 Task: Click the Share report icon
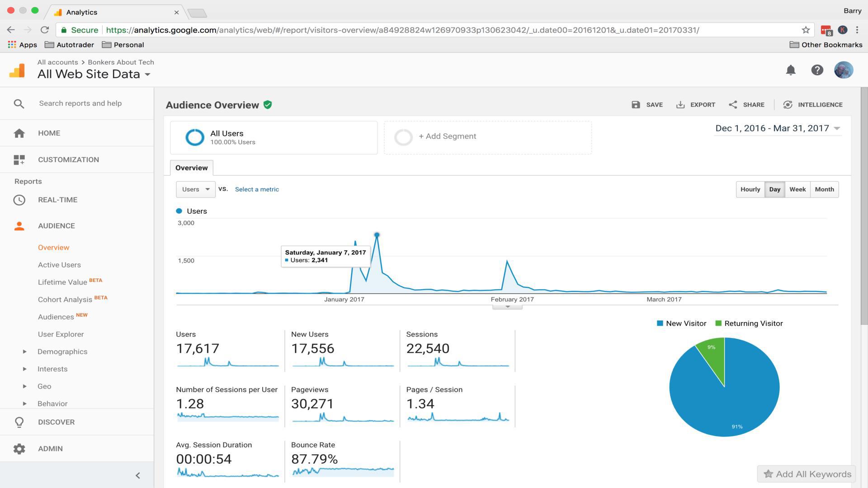(x=733, y=104)
